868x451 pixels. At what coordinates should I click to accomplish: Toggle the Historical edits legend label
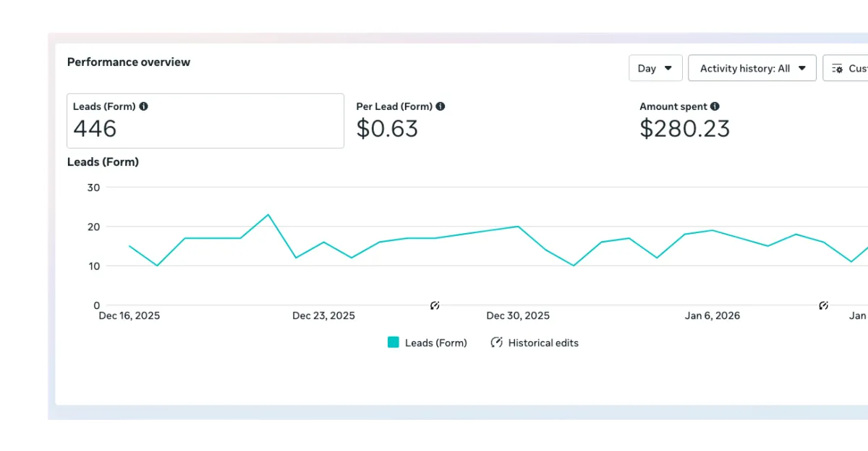(x=543, y=343)
